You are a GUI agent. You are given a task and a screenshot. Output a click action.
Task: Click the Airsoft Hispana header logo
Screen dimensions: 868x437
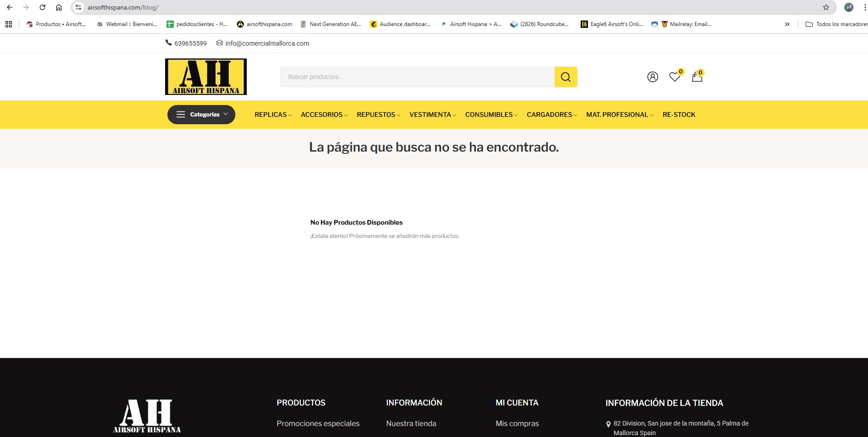pyautogui.click(x=206, y=77)
